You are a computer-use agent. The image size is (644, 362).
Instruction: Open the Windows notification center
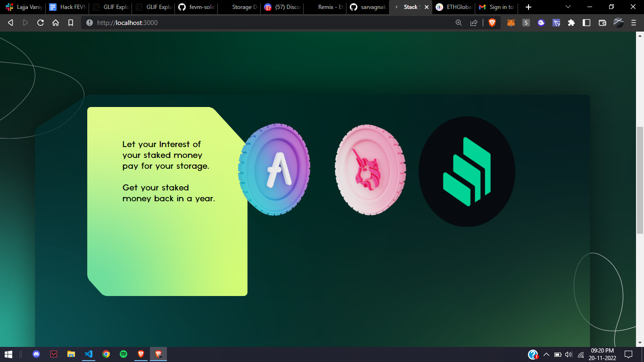pyautogui.click(x=628, y=354)
